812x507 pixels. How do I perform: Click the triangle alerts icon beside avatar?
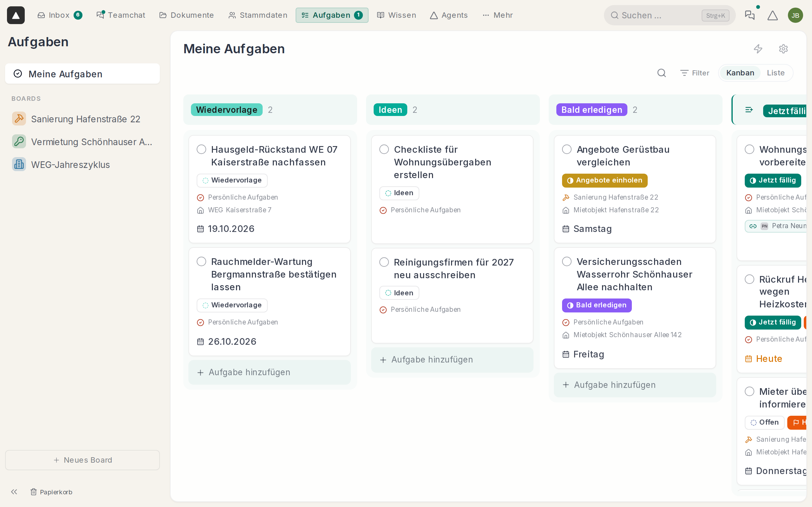pyautogui.click(x=772, y=16)
